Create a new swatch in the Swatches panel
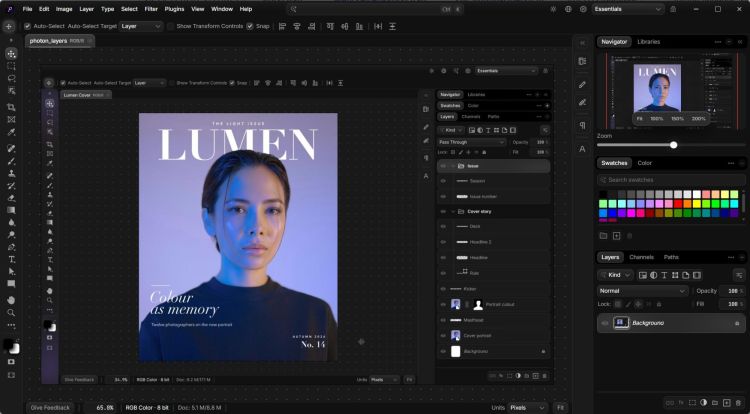The width and height of the screenshot is (750, 414). click(617, 236)
